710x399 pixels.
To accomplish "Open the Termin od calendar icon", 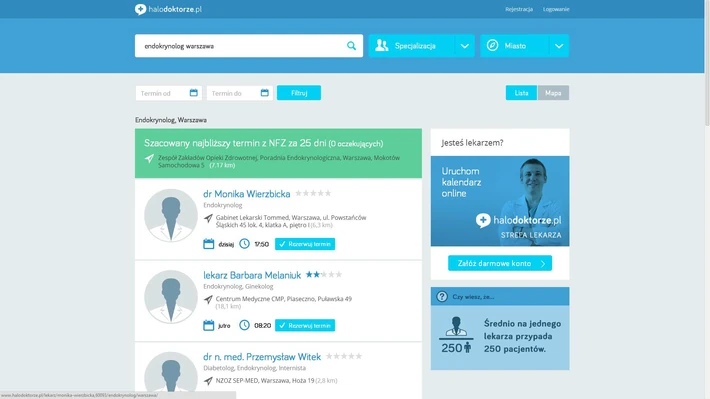I will click(x=194, y=93).
